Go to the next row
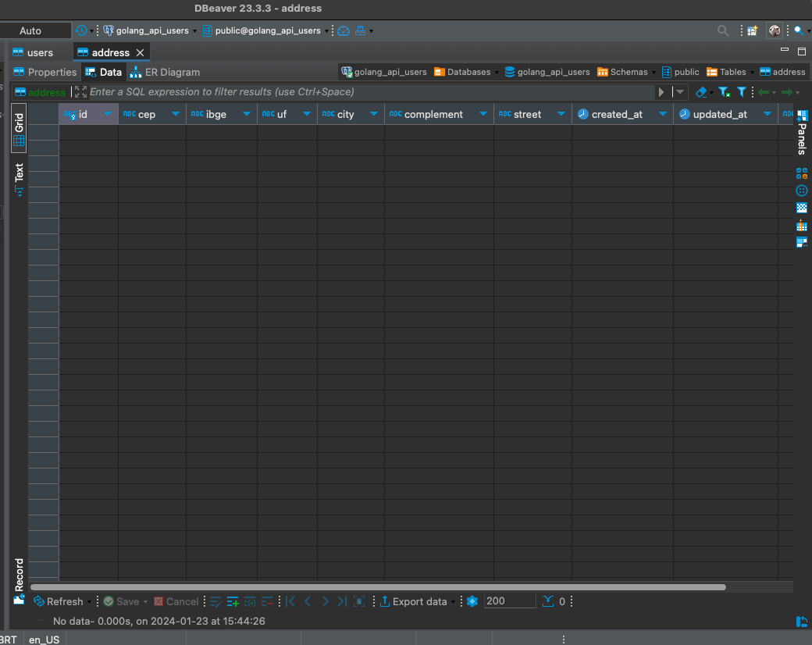 pos(326,601)
